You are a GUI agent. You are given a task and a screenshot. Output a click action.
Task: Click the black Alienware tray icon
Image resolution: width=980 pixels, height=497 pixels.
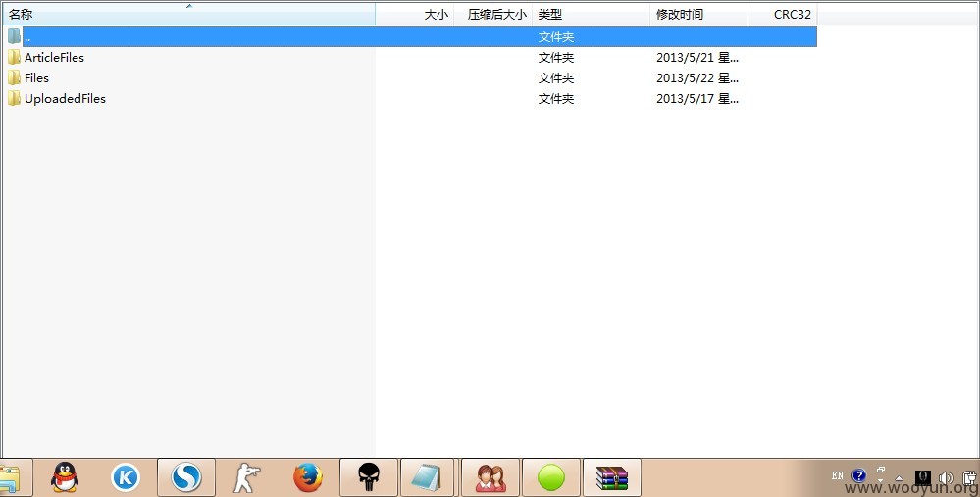923,478
